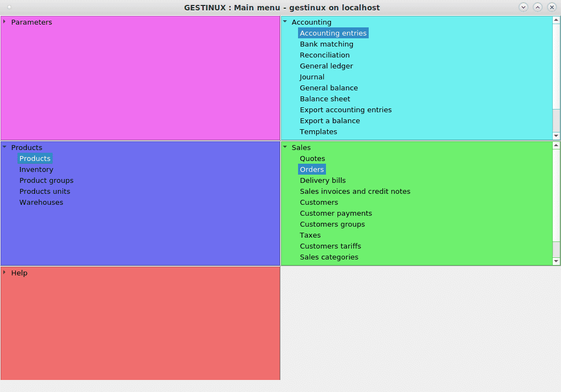This screenshot has width=561, height=392.
Task: Open the Products item in Products panel
Action: (x=35, y=158)
